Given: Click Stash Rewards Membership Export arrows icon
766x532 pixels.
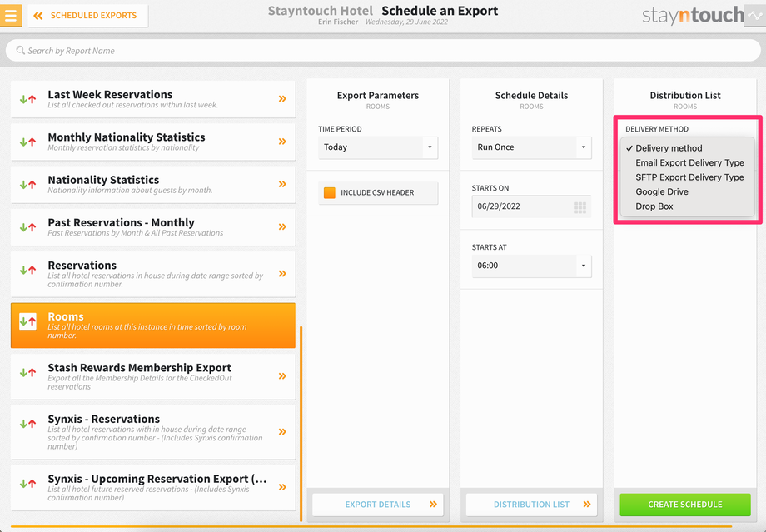Looking at the screenshot, I should click(27, 373).
